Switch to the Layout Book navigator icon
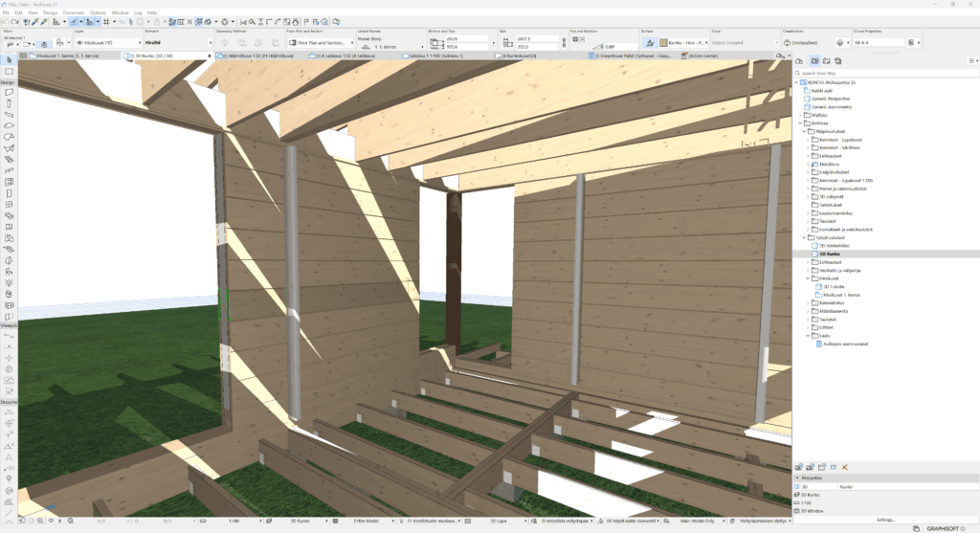 [826, 61]
